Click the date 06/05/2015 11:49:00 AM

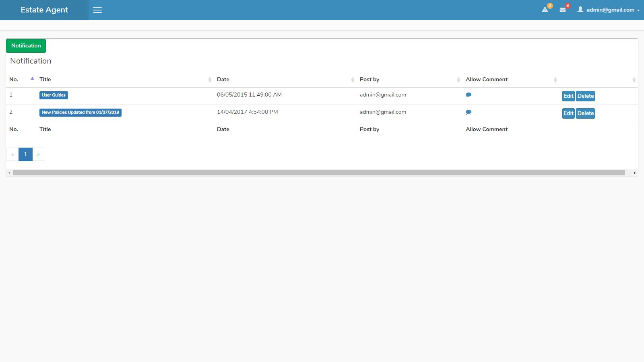(x=249, y=95)
